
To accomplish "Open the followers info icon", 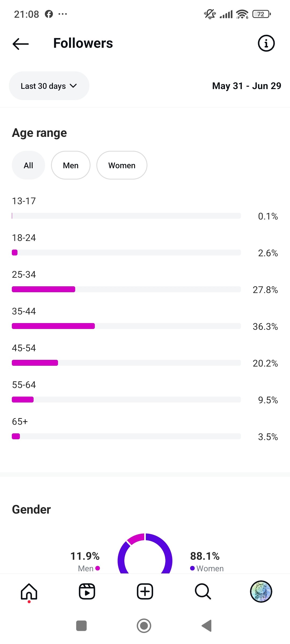I will pos(266,43).
